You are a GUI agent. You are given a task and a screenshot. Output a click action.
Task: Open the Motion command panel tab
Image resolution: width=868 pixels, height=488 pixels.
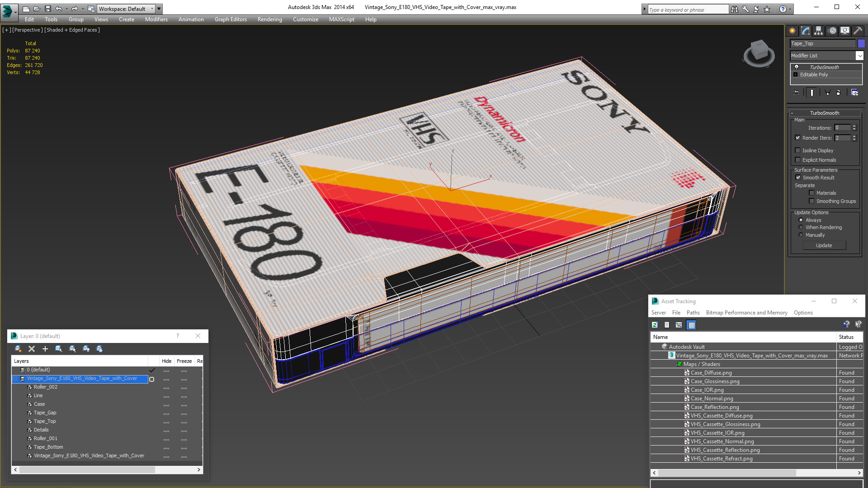pos(832,31)
